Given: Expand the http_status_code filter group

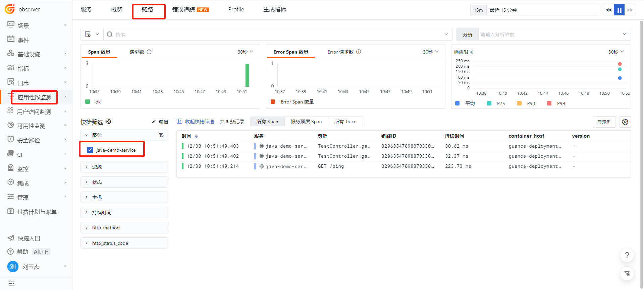Looking at the screenshot, I should pyautogui.click(x=124, y=243).
